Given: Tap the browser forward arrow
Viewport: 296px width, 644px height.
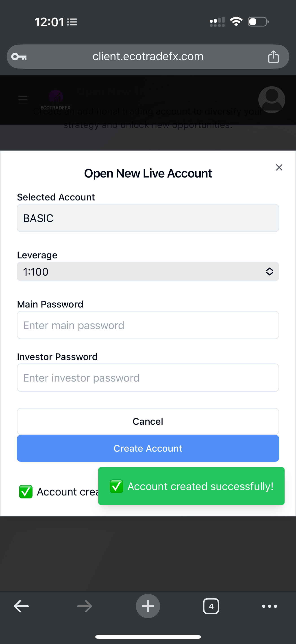Looking at the screenshot, I should (x=85, y=606).
